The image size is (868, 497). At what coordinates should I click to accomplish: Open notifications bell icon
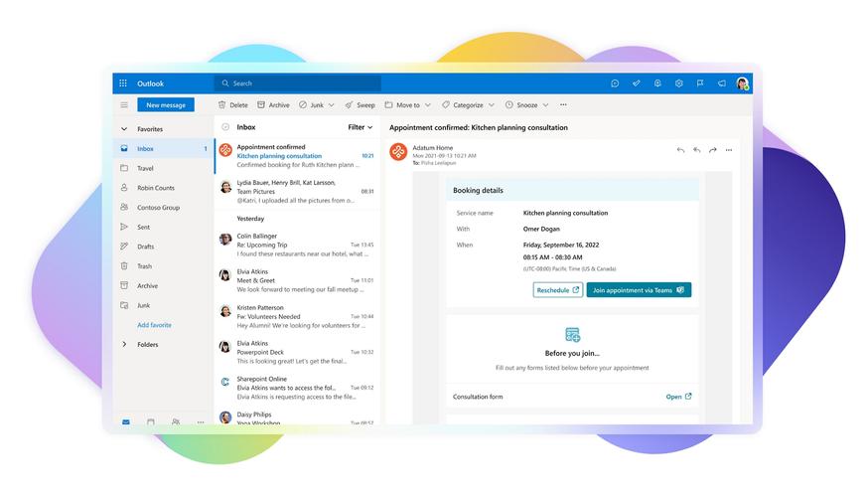tap(657, 83)
